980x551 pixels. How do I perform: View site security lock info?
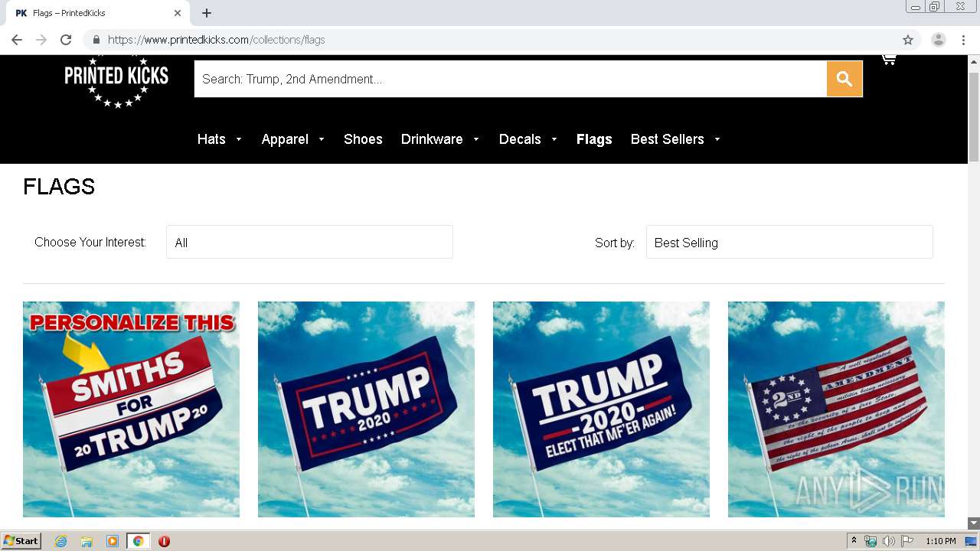point(96,40)
